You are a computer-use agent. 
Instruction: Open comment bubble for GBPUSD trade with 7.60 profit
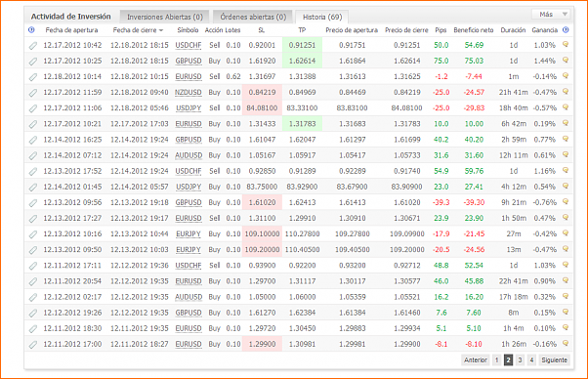(x=566, y=313)
